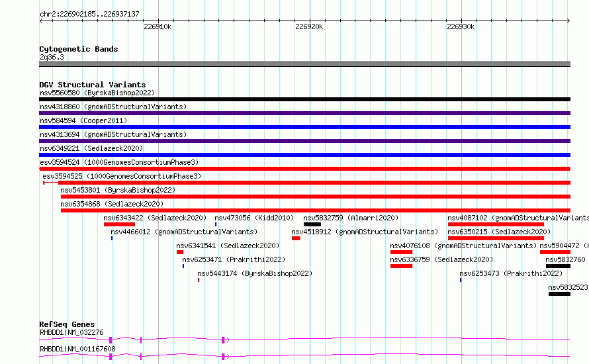
Task: Click red bar under nsv6336759 Sedlazeck2020
Action: coord(401,266)
